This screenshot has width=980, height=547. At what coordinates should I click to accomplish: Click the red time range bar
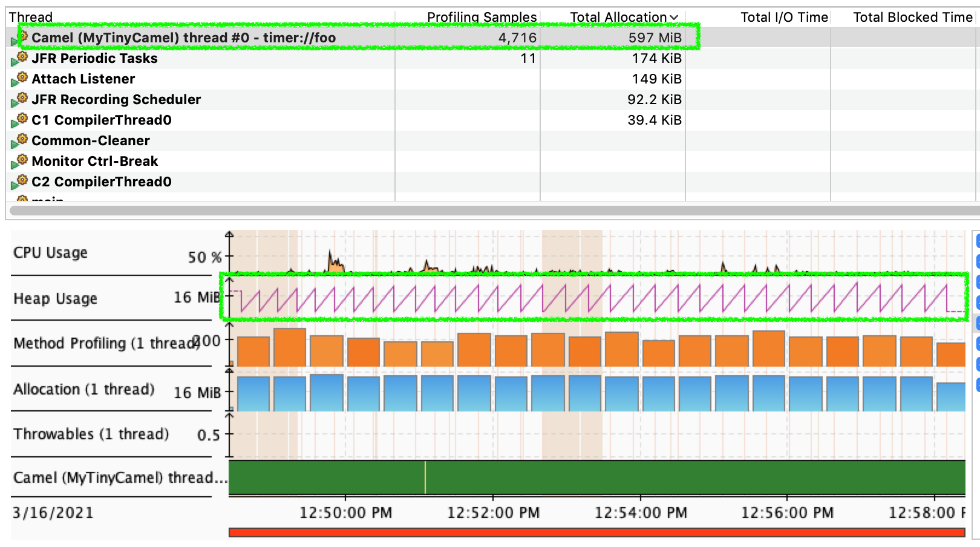[596, 532]
